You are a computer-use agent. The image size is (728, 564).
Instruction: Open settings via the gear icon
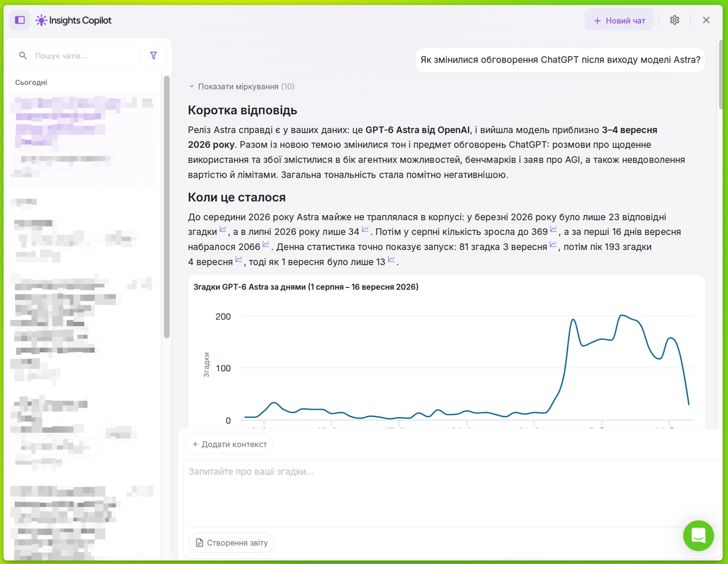click(675, 20)
